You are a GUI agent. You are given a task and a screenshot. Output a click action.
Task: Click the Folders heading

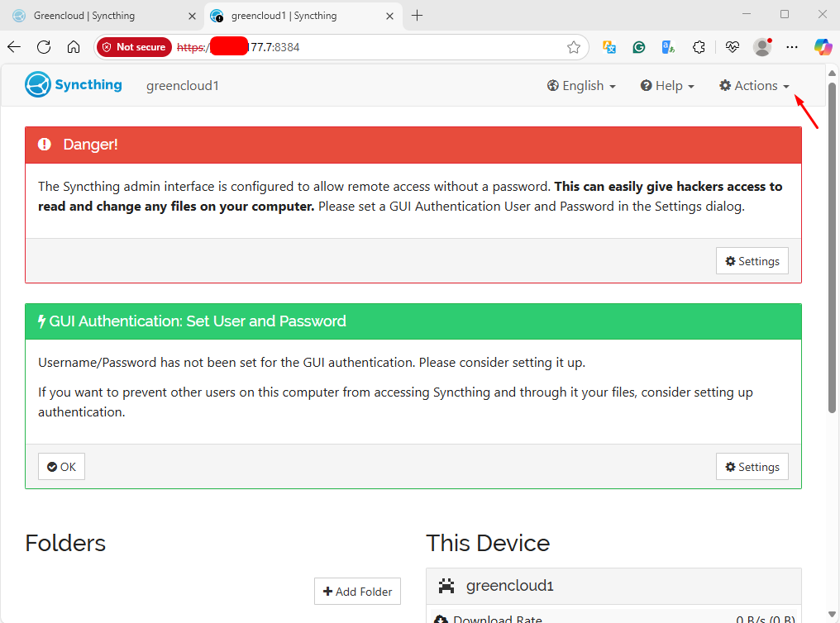coord(65,543)
